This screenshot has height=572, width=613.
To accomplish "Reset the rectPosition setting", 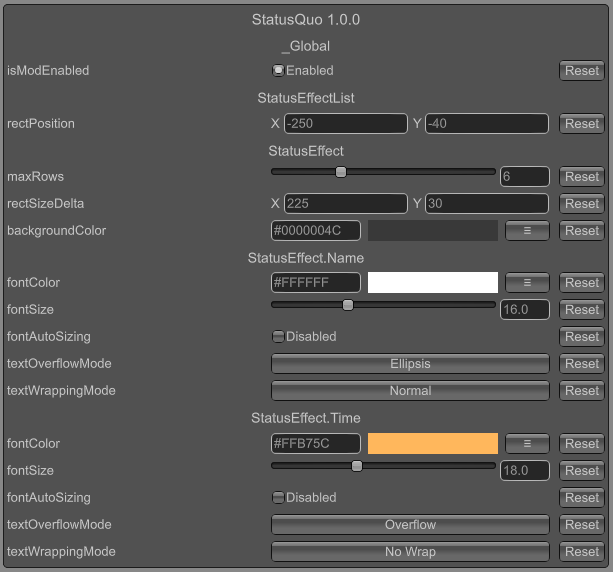I will click(x=582, y=124).
